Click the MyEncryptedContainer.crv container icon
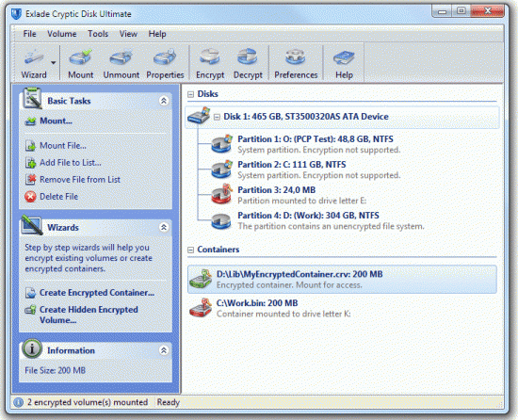This screenshot has height=420, width=518. coord(201,279)
